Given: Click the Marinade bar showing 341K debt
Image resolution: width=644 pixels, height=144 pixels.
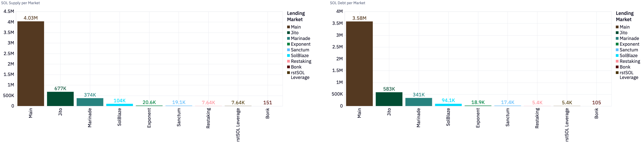Looking at the screenshot, I should click(x=418, y=102).
